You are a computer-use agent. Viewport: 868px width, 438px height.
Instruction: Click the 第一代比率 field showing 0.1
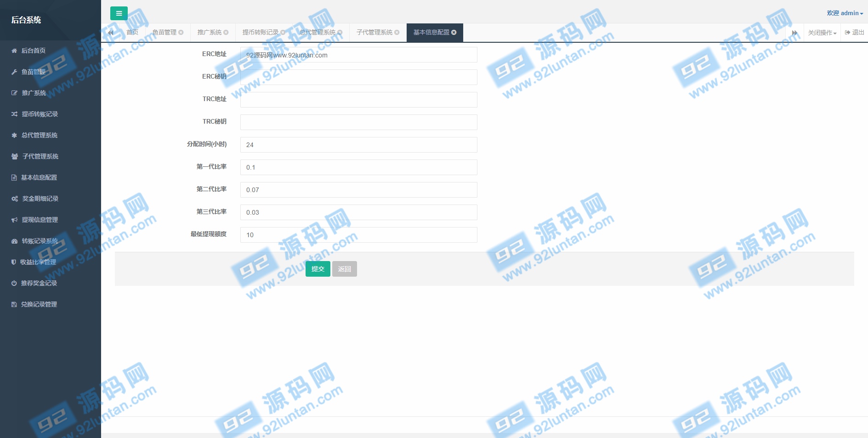[358, 167]
